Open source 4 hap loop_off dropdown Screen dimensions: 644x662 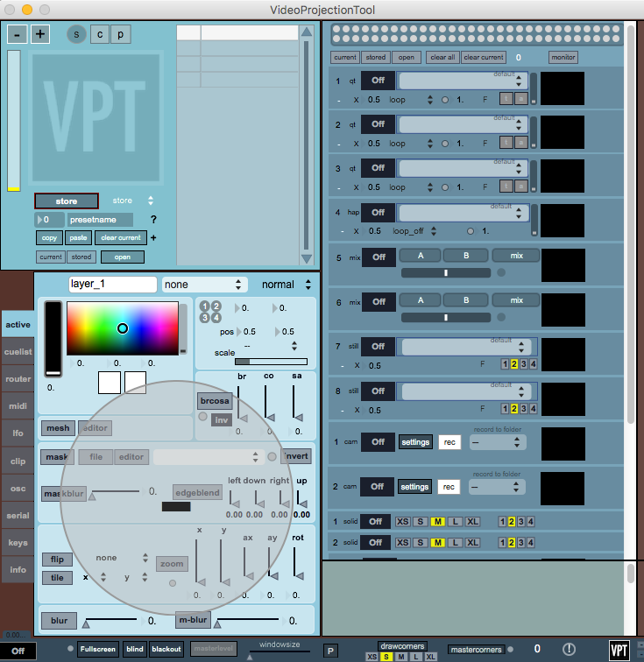414,231
